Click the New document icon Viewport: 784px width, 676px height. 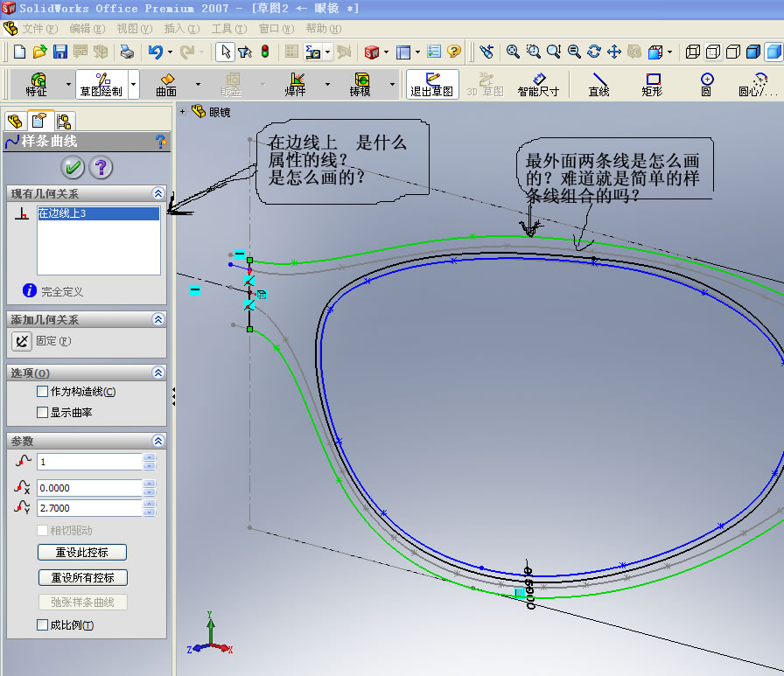(x=19, y=52)
